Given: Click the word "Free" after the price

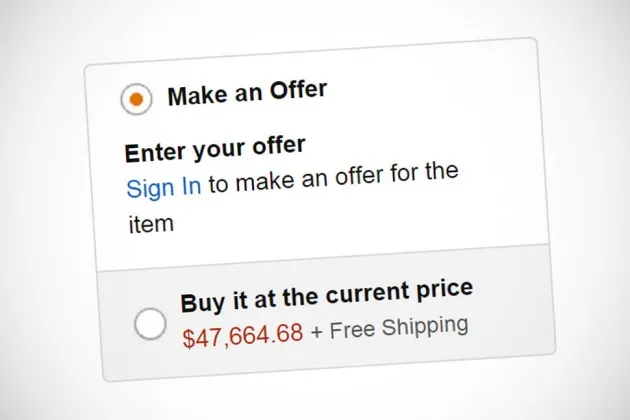Looking at the screenshot, I should pyautogui.click(x=354, y=327).
